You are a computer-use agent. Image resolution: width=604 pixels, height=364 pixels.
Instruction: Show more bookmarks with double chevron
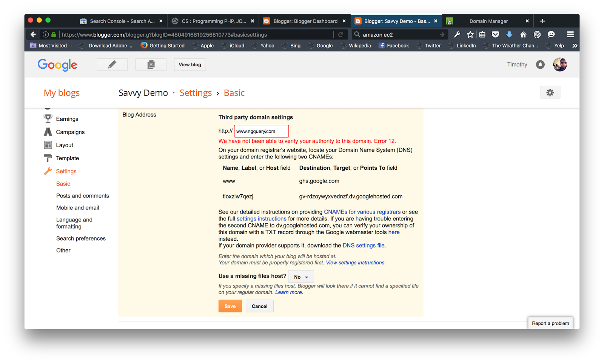click(x=575, y=46)
